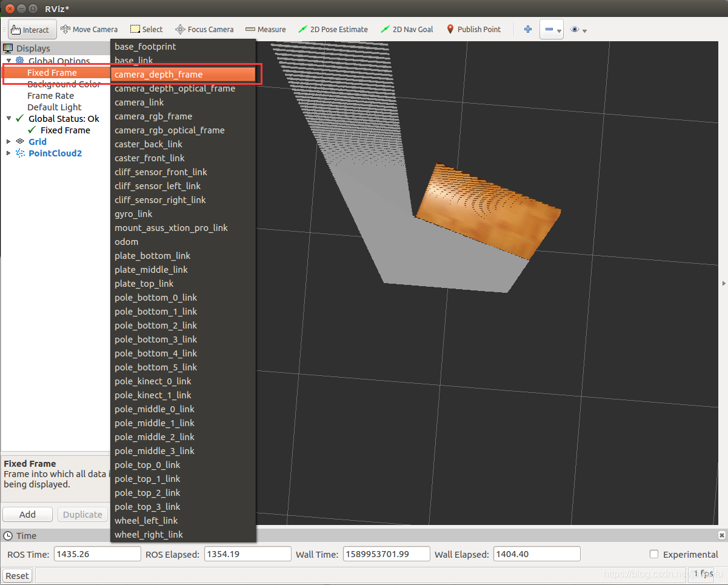Choose camera_depth_frame from frame list
Screen dimensions: 728x585
click(183, 74)
